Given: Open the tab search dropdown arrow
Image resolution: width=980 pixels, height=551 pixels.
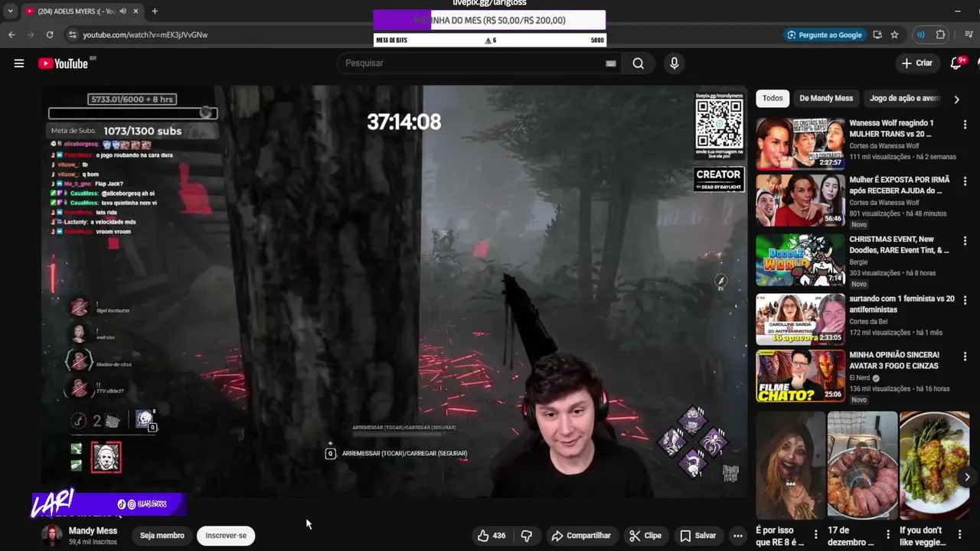Looking at the screenshot, I should click(x=10, y=11).
